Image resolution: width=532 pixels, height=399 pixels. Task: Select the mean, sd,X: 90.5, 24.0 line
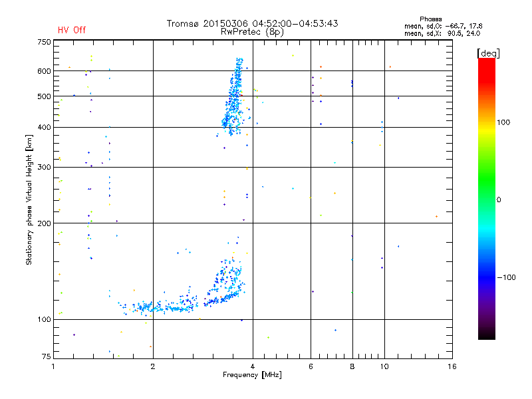click(x=442, y=33)
